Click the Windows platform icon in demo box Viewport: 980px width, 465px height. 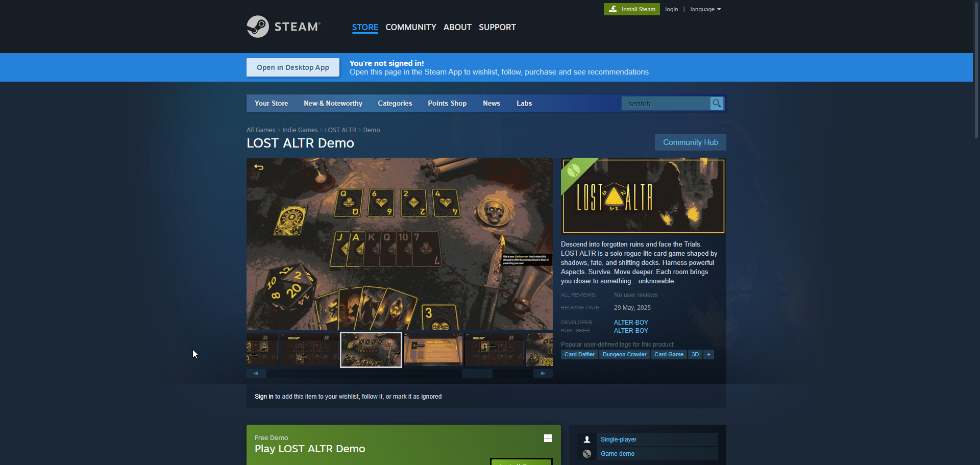coord(548,438)
